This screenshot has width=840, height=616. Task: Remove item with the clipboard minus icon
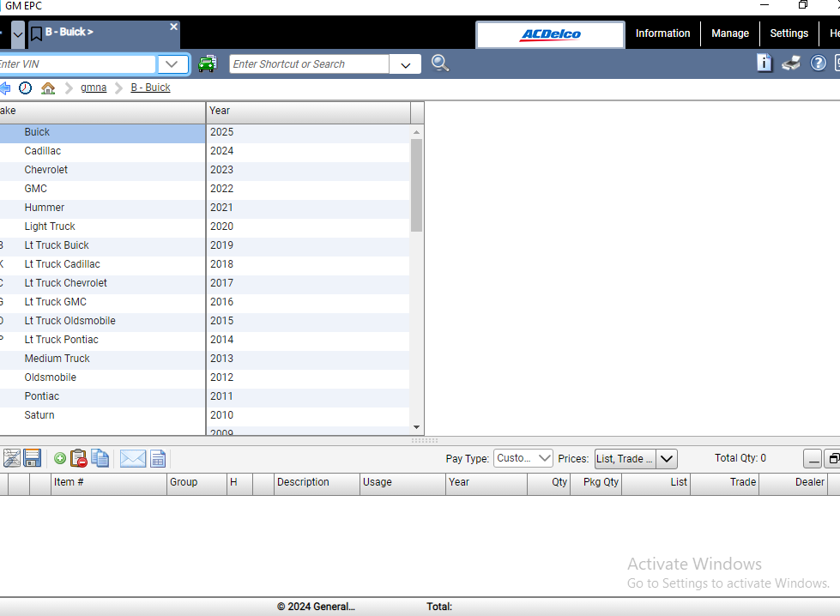click(x=78, y=458)
